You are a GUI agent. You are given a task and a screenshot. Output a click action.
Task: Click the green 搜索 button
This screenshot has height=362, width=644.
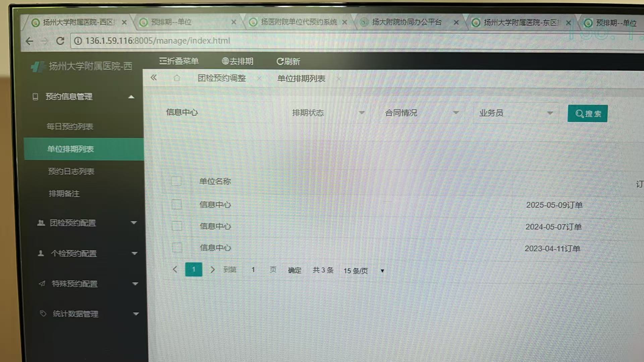pos(587,114)
